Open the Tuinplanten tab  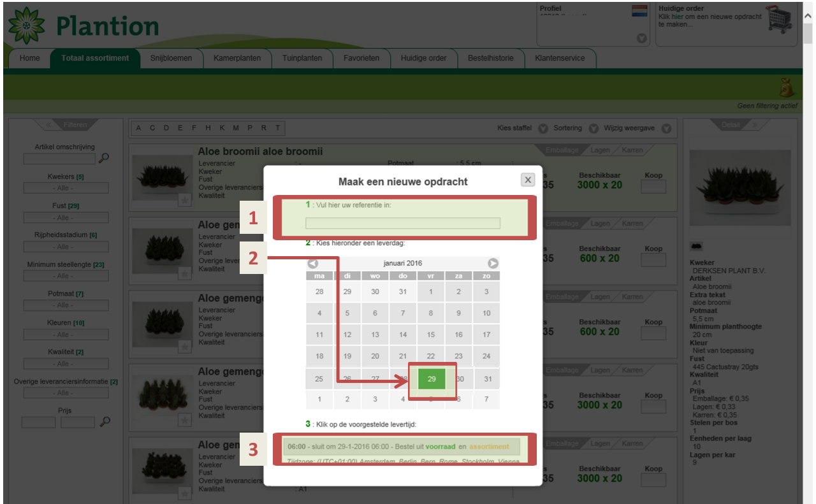[303, 58]
